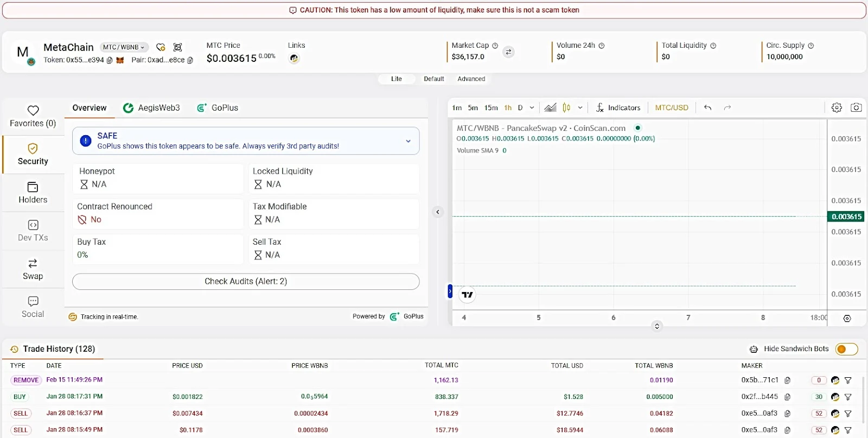Open Swap panel in sidebar
Image resolution: width=868 pixels, height=438 pixels.
point(33,269)
